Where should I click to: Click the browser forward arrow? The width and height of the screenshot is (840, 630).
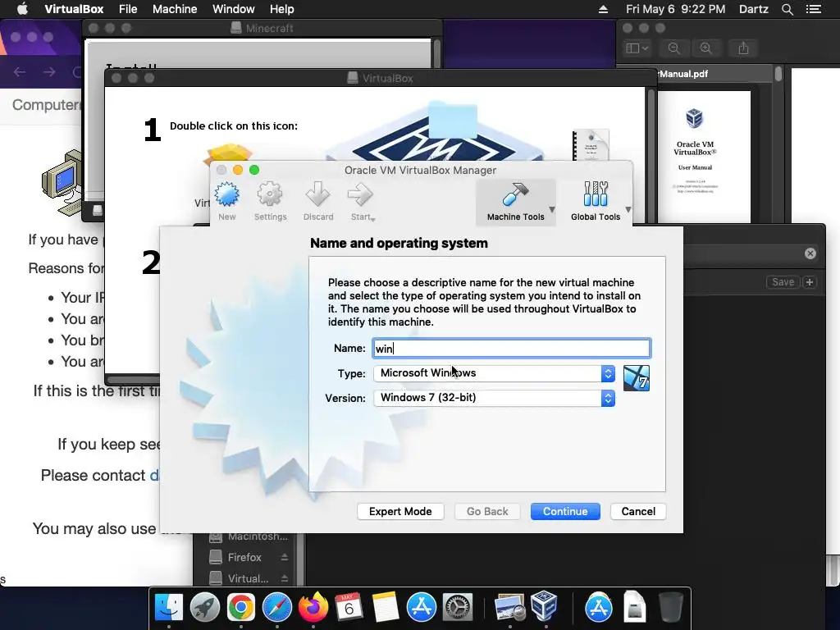[49, 72]
